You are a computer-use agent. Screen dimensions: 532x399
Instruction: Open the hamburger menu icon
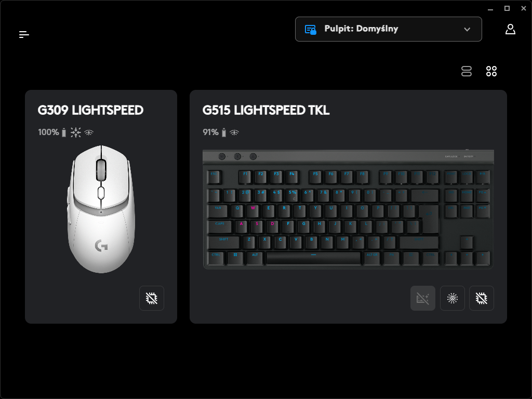[24, 34]
